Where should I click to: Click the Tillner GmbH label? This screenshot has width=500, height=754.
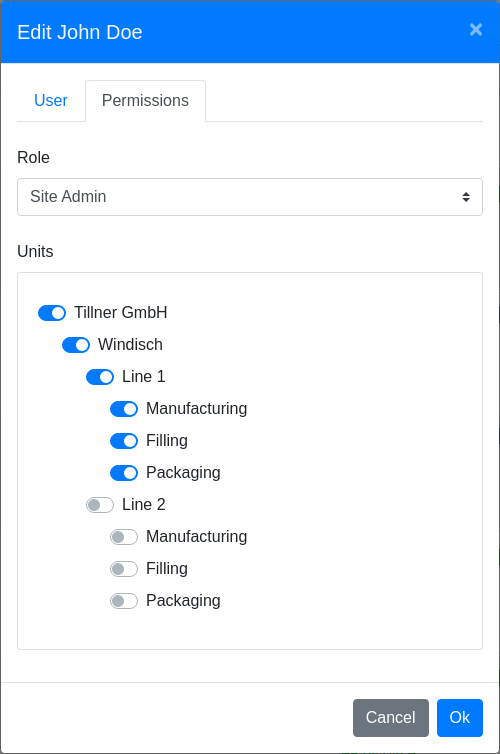pyautogui.click(x=121, y=313)
